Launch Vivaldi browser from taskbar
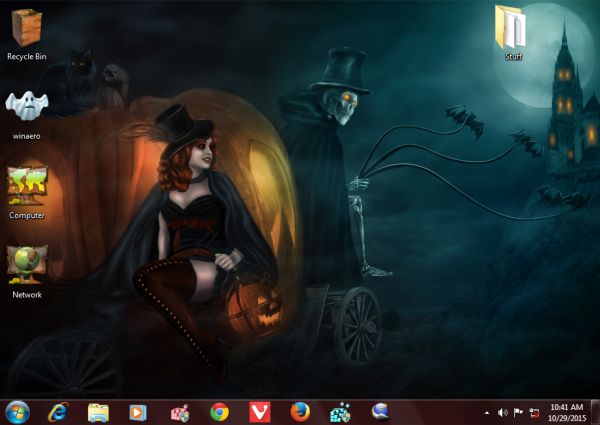The height and width of the screenshot is (425, 600). [x=260, y=412]
